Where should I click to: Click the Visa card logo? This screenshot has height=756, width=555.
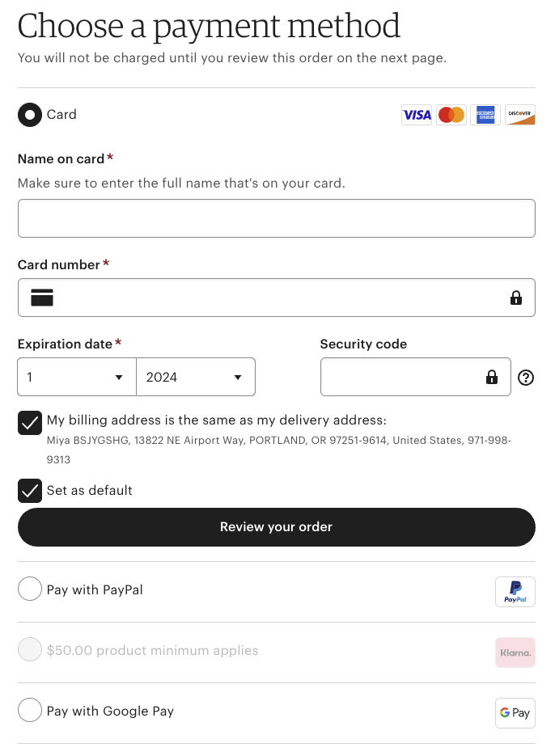tap(417, 115)
